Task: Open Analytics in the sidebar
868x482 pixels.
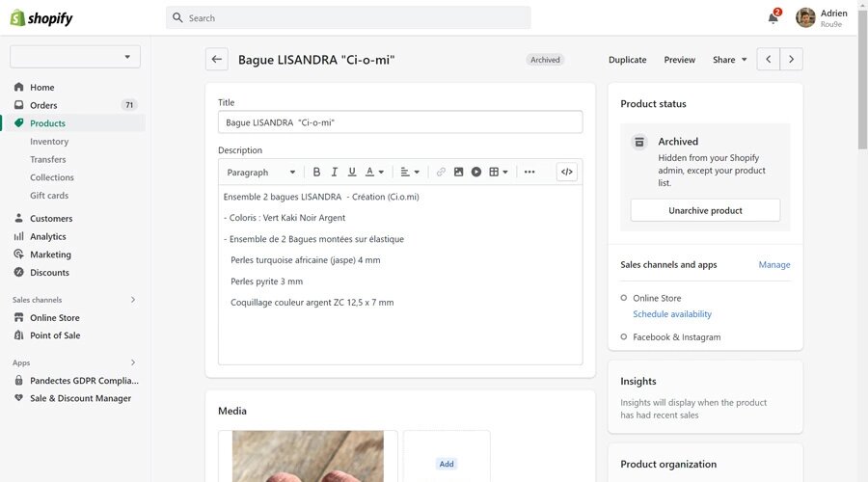Action: pyautogui.click(x=48, y=236)
